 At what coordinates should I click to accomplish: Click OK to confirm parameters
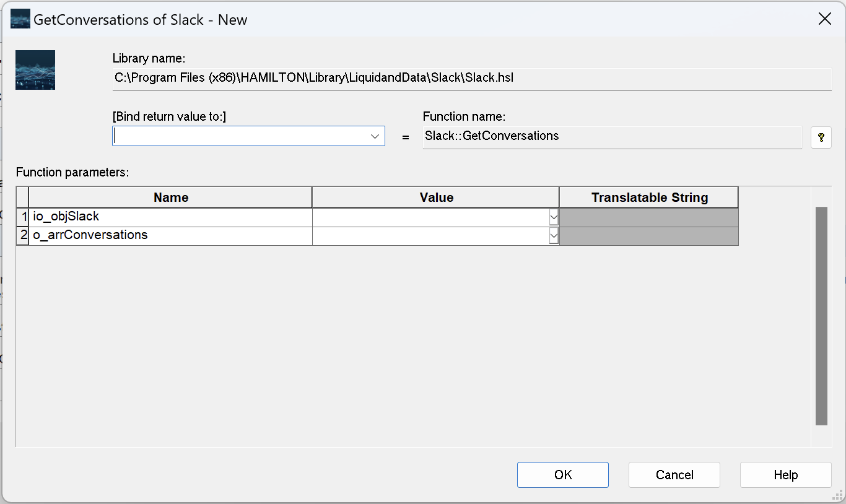563,475
